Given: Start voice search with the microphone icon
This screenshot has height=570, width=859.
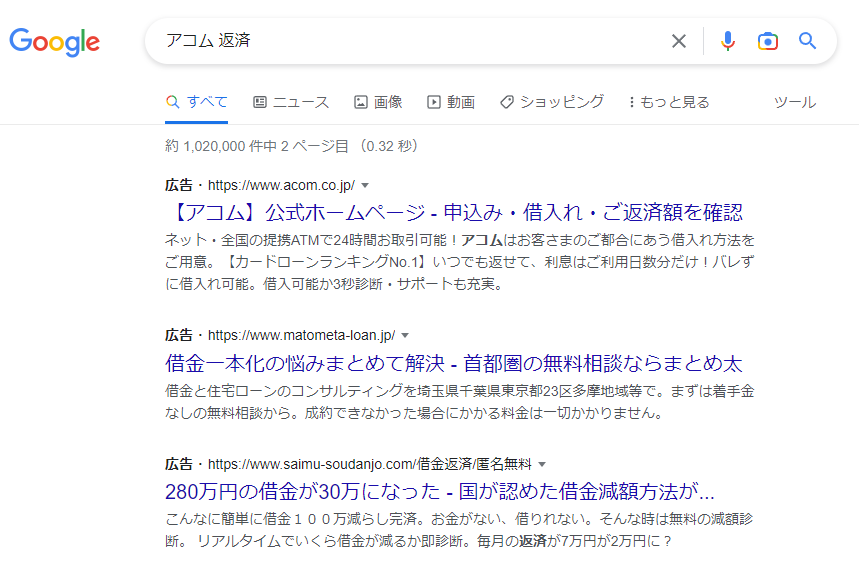Looking at the screenshot, I should coord(728,41).
